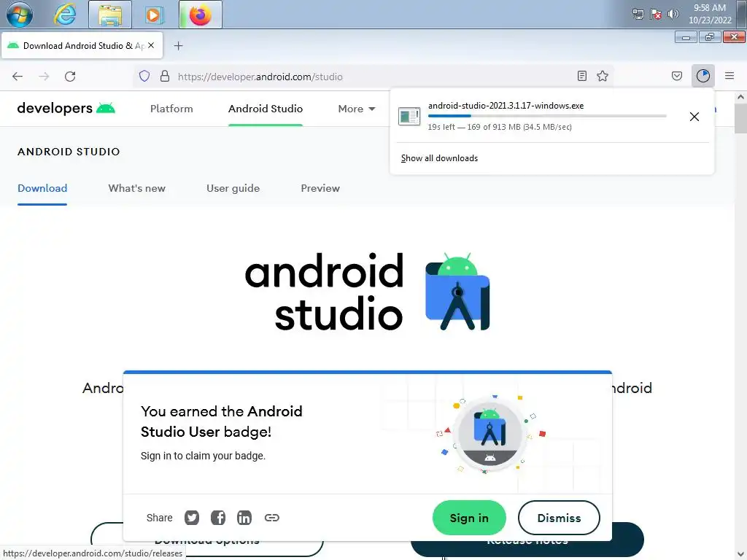Click the site security padlock icon

click(165, 76)
